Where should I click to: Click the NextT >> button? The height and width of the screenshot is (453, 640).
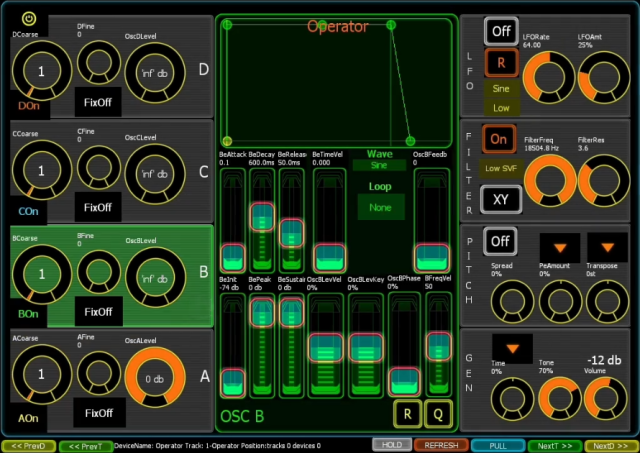[555, 446]
